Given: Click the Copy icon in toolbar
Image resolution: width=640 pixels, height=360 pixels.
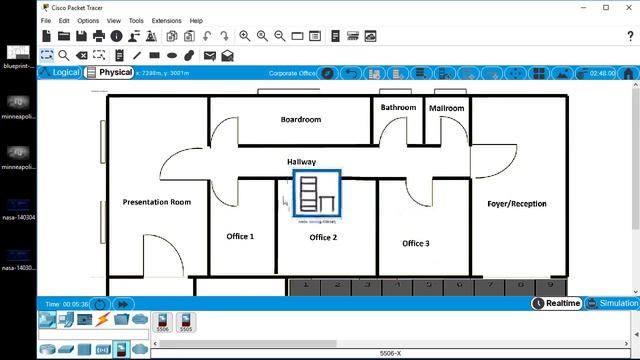Looking at the screenshot, I should pyautogui.click(x=172, y=36).
